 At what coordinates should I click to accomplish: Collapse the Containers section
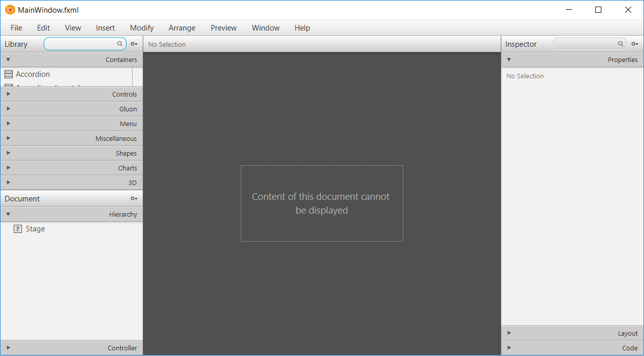click(x=8, y=60)
